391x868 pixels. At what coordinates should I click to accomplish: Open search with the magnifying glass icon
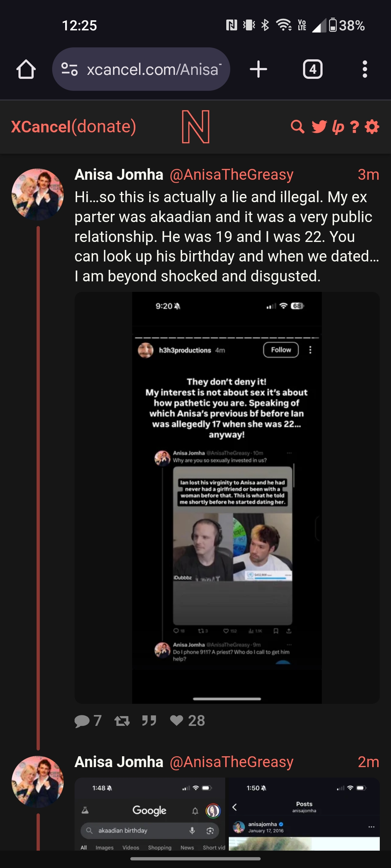pyautogui.click(x=298, y=127)
